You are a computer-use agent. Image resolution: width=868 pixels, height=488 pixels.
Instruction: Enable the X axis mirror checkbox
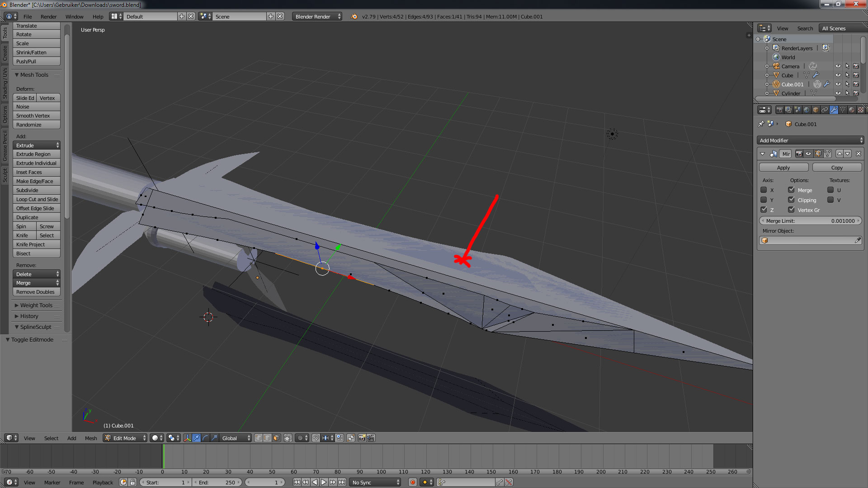[764, 190]
